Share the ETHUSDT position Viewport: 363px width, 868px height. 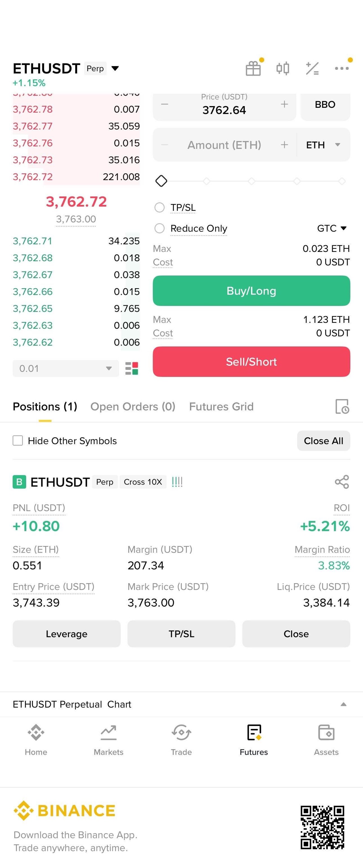pos(342,482)
